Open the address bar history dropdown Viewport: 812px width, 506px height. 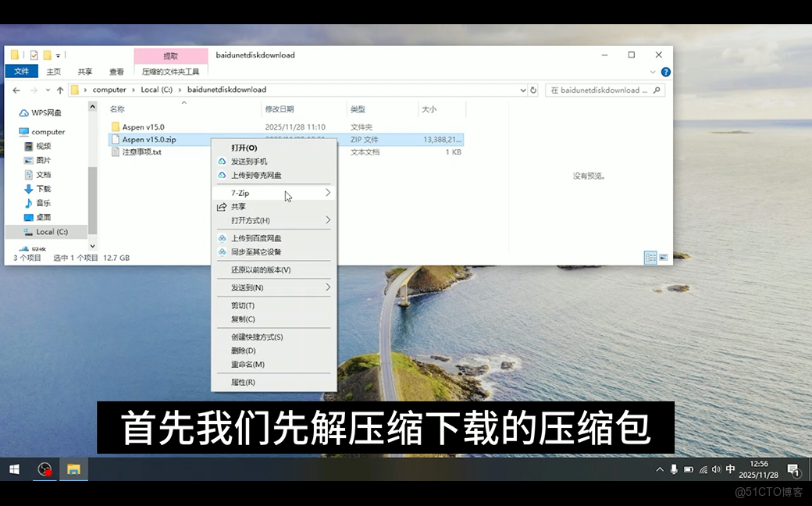pos(523,90)
